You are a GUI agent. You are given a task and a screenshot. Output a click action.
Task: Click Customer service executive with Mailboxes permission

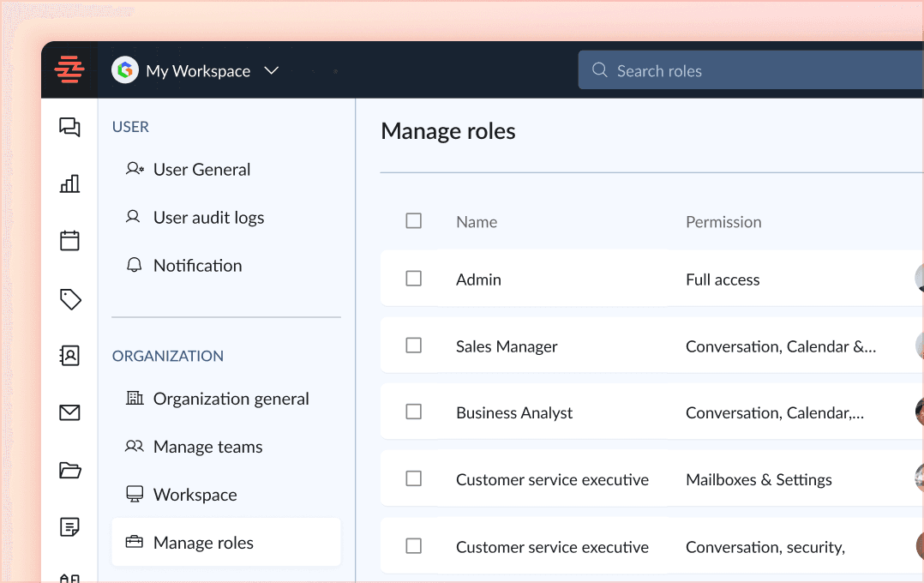click(552, 479)
